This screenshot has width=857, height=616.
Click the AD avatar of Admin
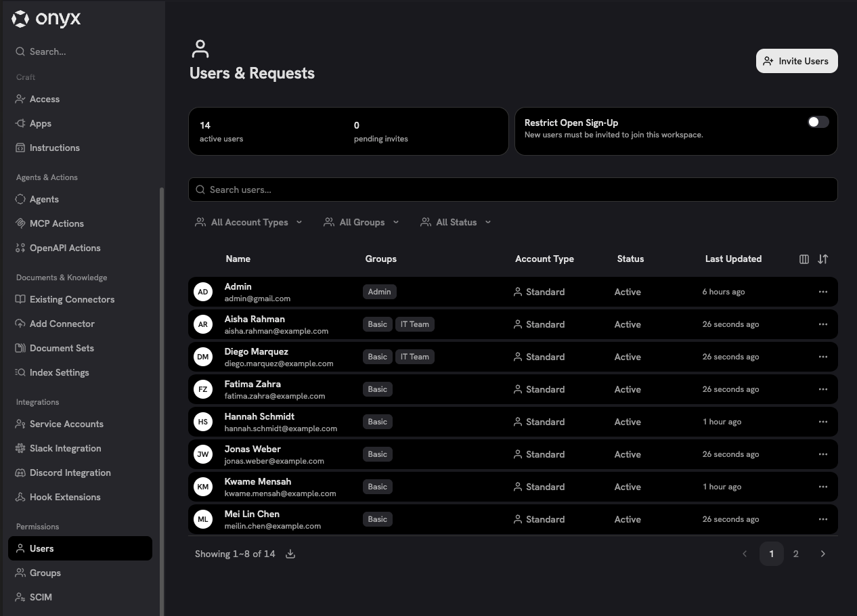(203, 292)
